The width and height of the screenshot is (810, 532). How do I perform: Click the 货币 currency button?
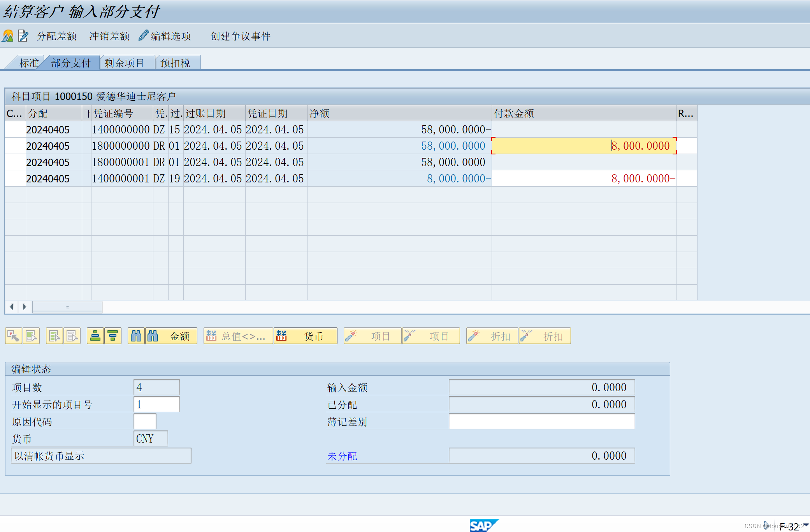click(306, 336)
